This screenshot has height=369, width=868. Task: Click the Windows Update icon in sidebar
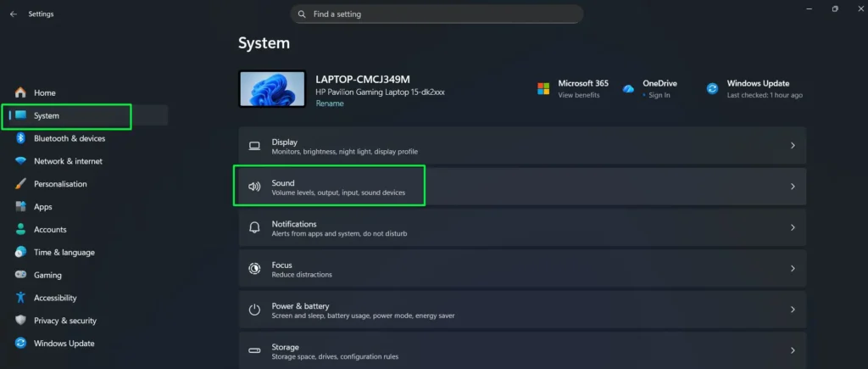20,343
